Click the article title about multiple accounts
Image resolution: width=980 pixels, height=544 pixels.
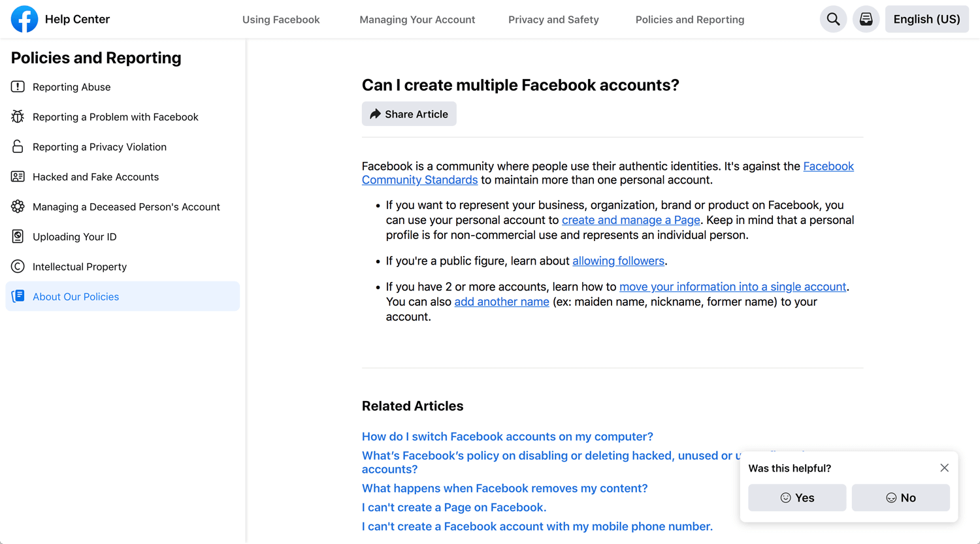coord(521,85)
